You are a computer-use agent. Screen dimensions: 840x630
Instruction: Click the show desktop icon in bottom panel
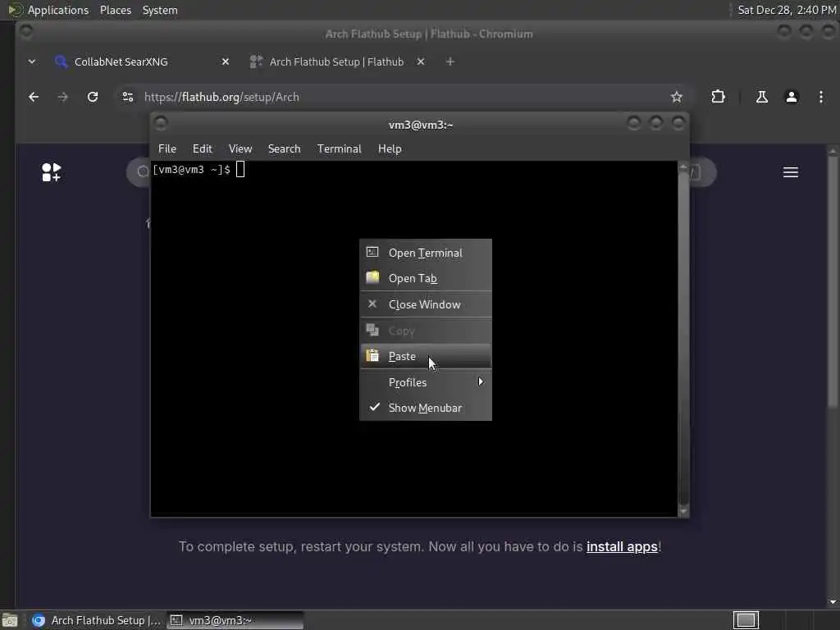coord(10,620)
